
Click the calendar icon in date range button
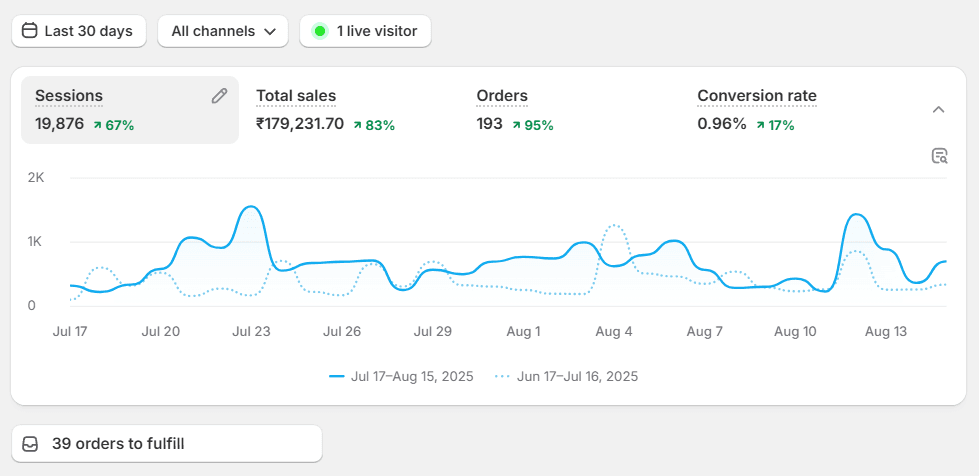coord(30,31)
